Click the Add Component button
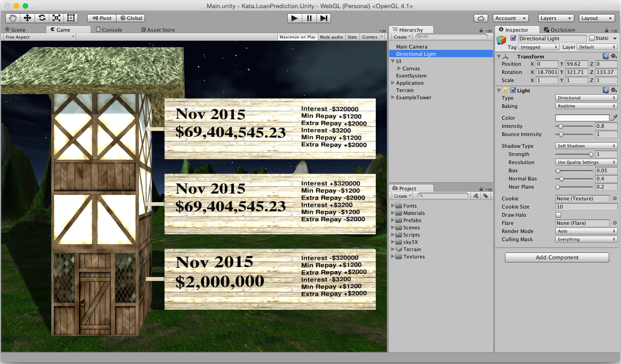The image size is (621, 364). pyautogui.click(x=557, y=257)
